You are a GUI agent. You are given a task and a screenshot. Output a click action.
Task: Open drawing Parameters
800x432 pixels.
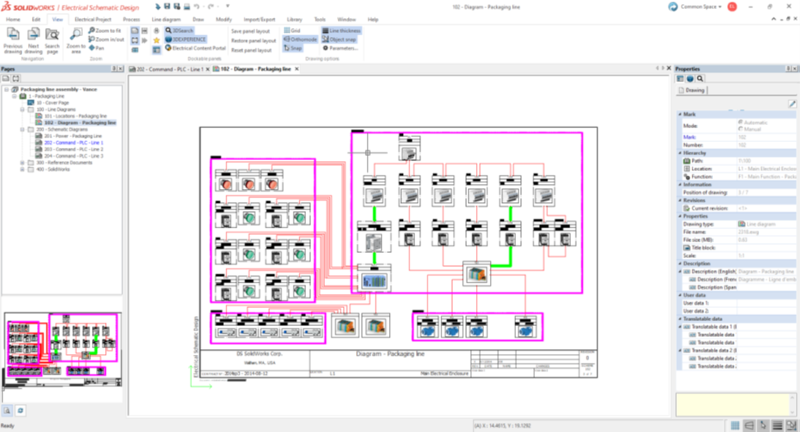340,48
